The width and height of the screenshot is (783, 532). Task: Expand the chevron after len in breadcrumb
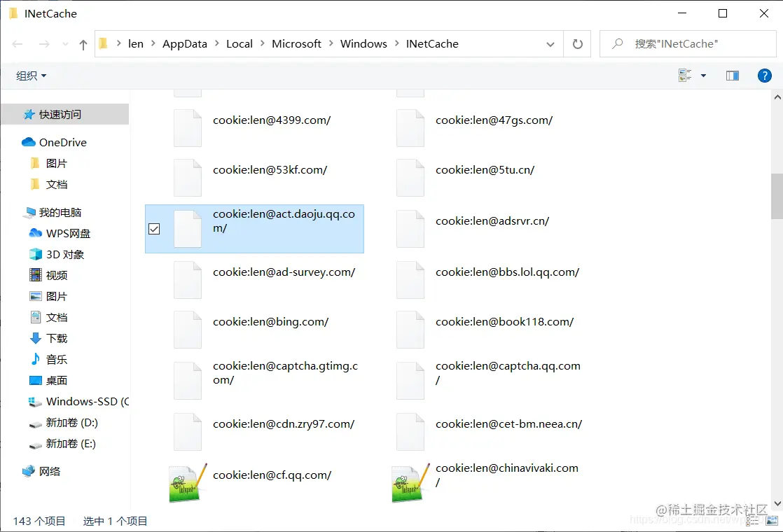[153, 43]
